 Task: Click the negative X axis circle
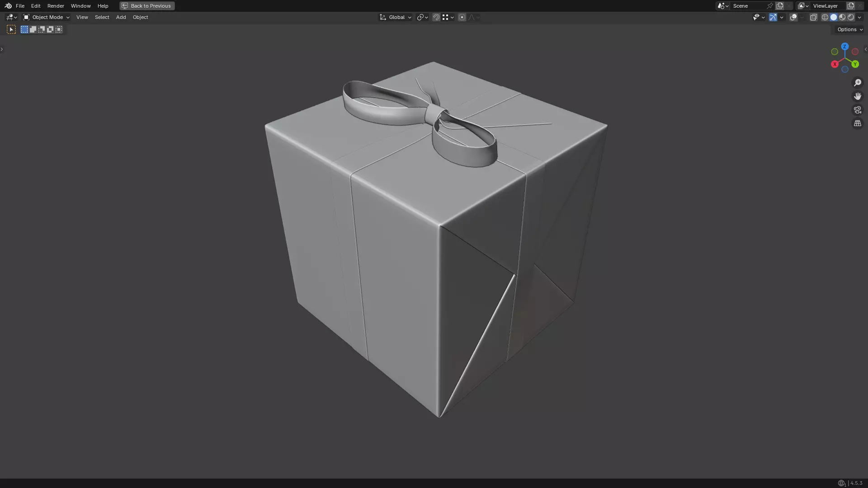tap(855, 52)
